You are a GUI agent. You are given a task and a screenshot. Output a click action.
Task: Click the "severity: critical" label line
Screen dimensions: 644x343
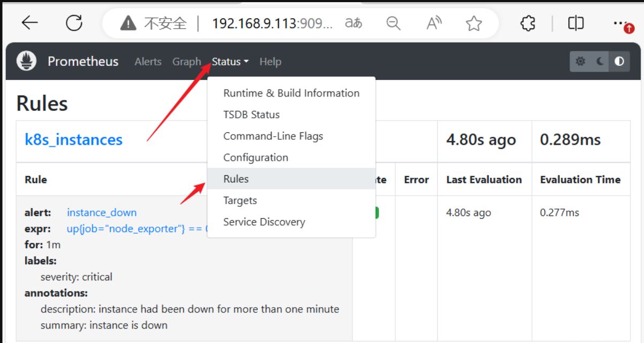tap(77, 277)
